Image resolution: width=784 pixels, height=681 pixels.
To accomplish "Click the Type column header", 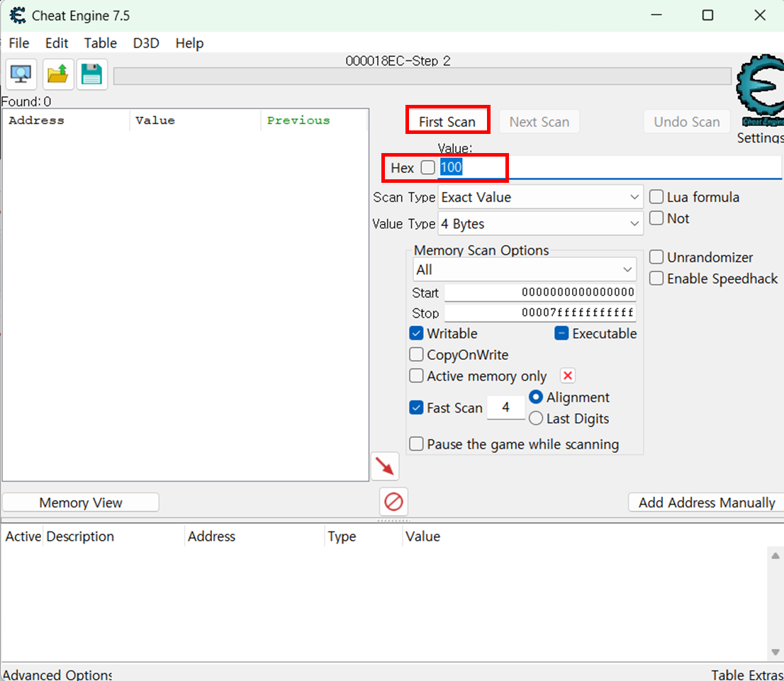I will click(364, 536).
